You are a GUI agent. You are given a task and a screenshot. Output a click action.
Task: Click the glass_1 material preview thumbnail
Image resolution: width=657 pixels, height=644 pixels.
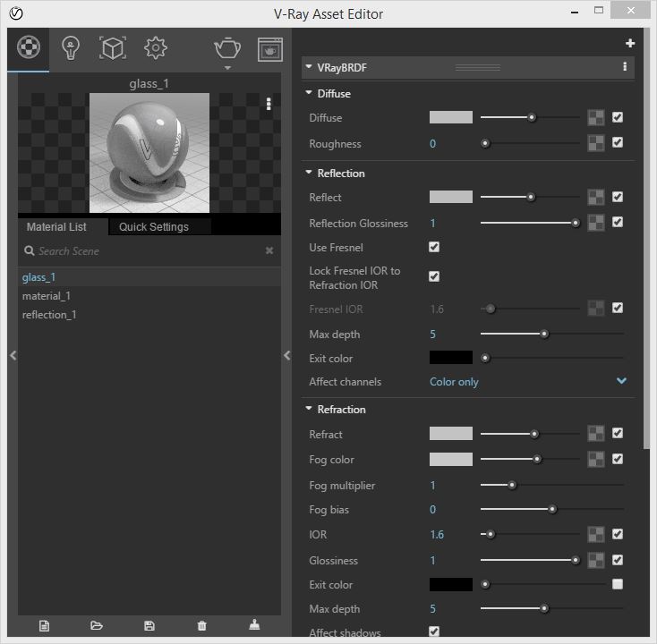[x=149, y=153]
